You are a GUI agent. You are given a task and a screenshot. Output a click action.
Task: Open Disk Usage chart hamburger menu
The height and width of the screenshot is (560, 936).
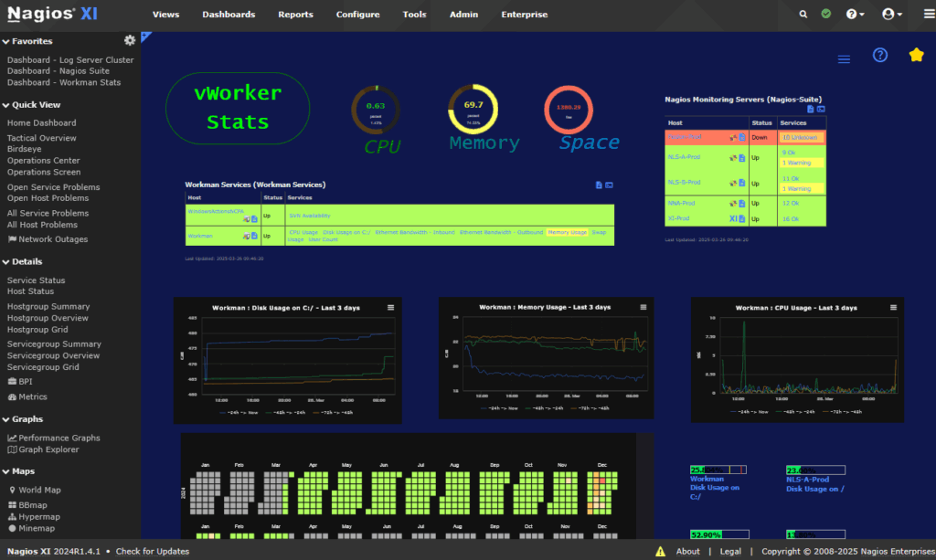391,308
